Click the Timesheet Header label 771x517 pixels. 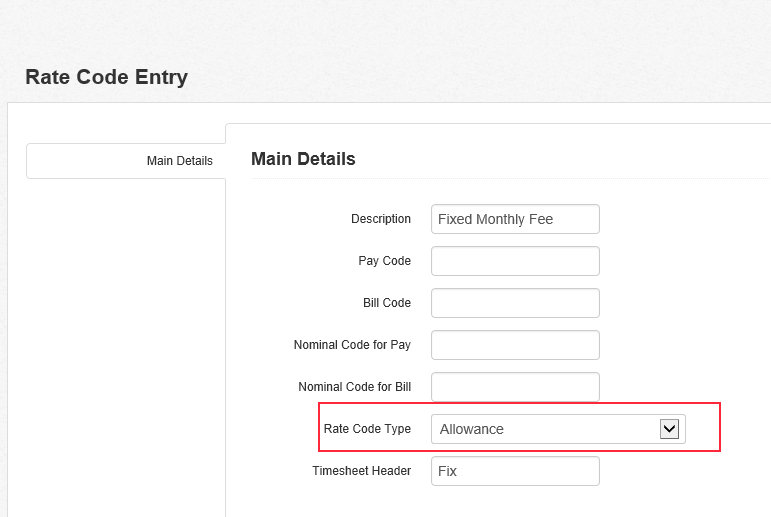point(361,471)
